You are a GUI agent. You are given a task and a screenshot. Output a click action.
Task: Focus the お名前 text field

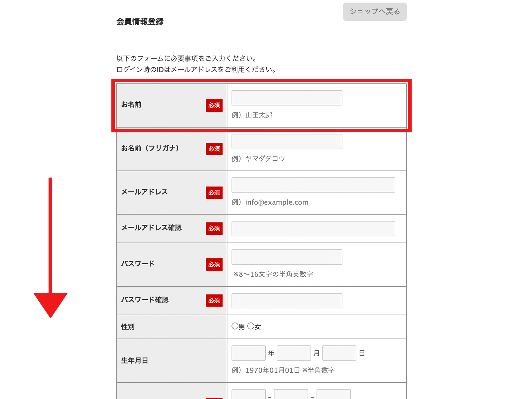pos(287,98)
